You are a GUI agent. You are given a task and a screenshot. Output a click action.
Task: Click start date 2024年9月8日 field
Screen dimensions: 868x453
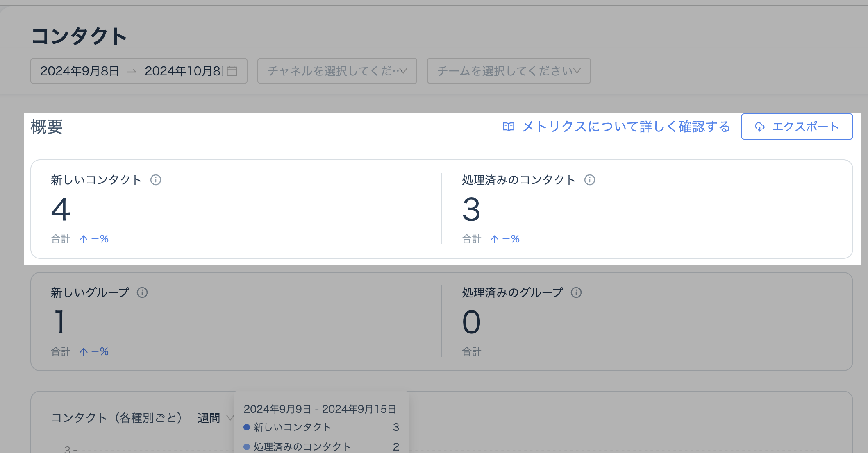tap(80, 71)
